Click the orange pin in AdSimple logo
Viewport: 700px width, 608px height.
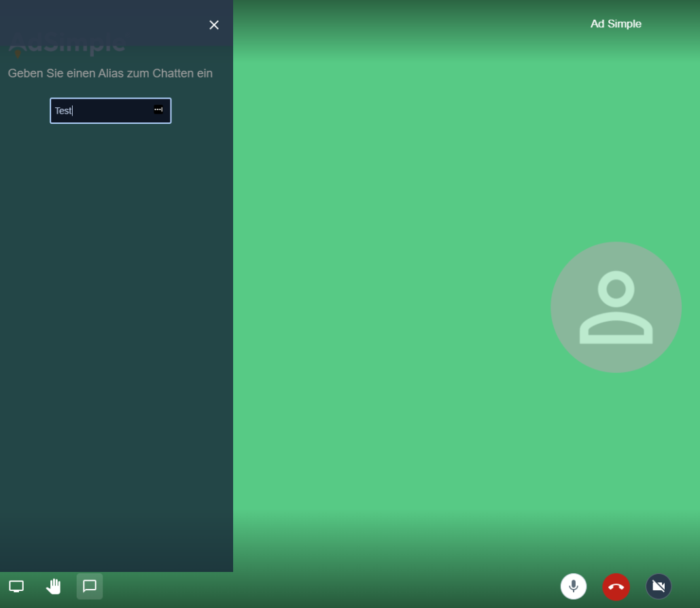[x=18, y=54]
